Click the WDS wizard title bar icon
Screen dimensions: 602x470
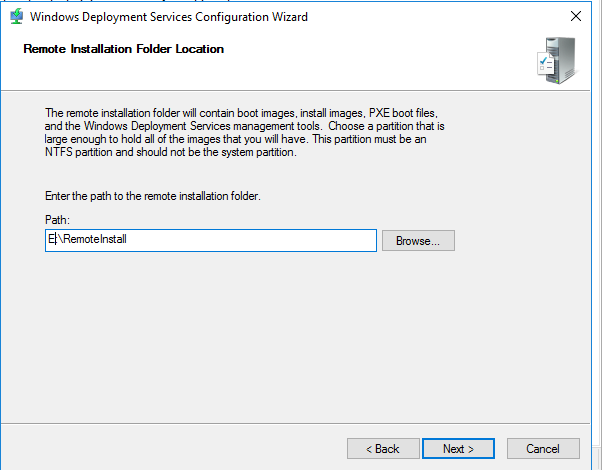tap(17, 17)
